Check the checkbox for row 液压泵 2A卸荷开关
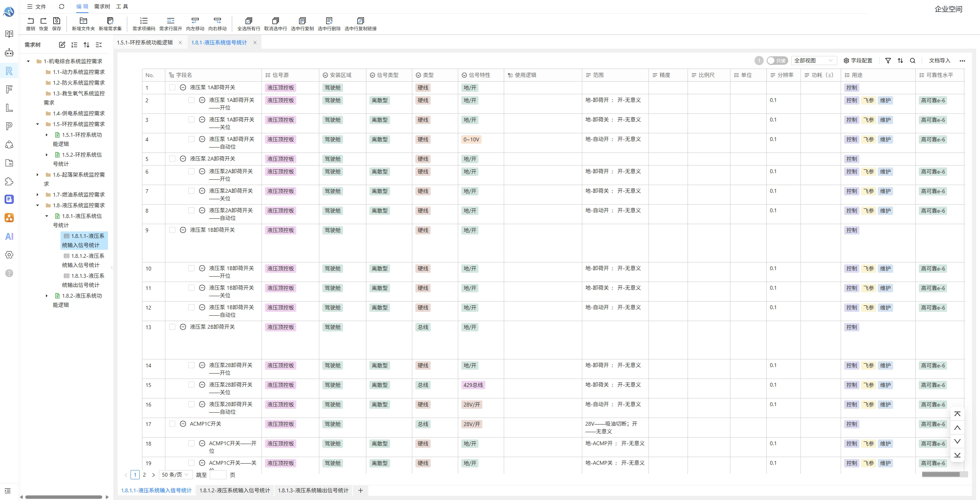980x500 pixels. tap(172, 159)
